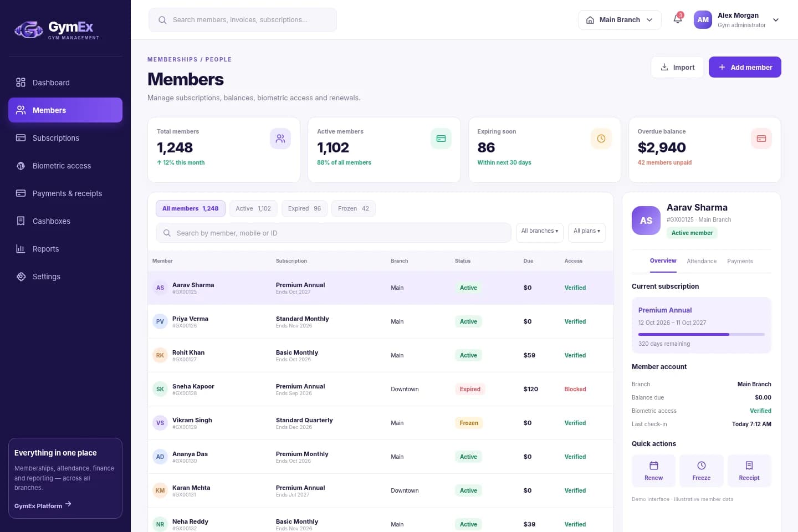Click the Import button
The height and width of the screenshot is (532, 798).
point(677,67)
